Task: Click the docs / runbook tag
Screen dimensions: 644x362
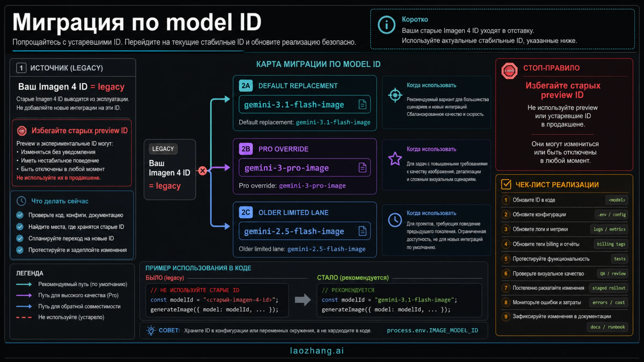Action: (x=608, y=327)
